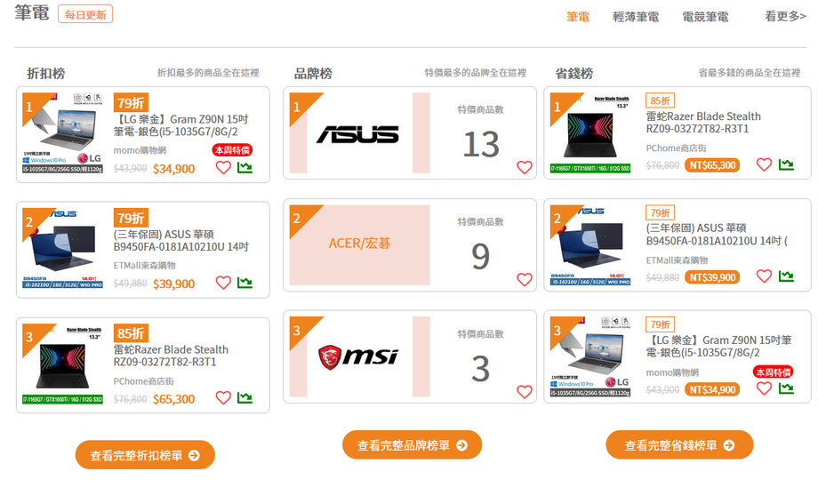The width and height of the screenshot is (818, 504).
Task: Click PChome商店街 store name in 省錢榜
Action: [x=676, y=148]
